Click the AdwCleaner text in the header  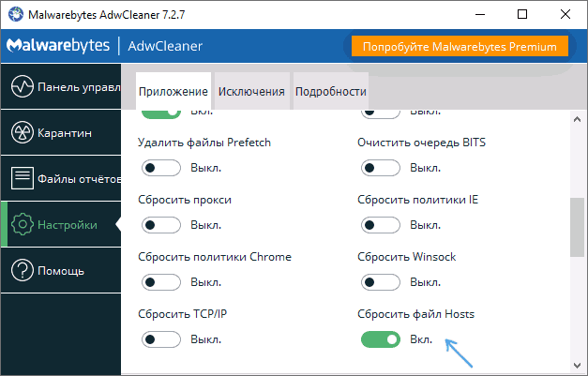click(165, 46)
